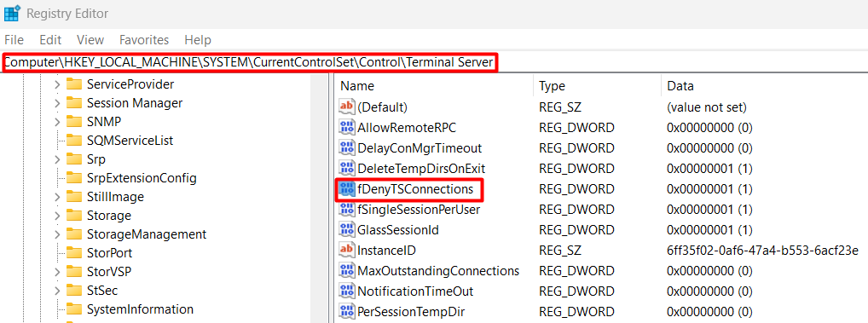Click the AllowRemoteRPC DWORD icon
The height and width of the screenshot is (323, 868).
pyautogui.click(x=346, y=128)
